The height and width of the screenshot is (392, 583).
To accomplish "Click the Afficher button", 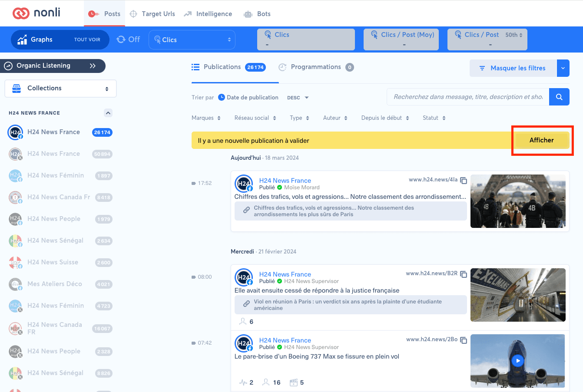I will (x=542, y=140).
